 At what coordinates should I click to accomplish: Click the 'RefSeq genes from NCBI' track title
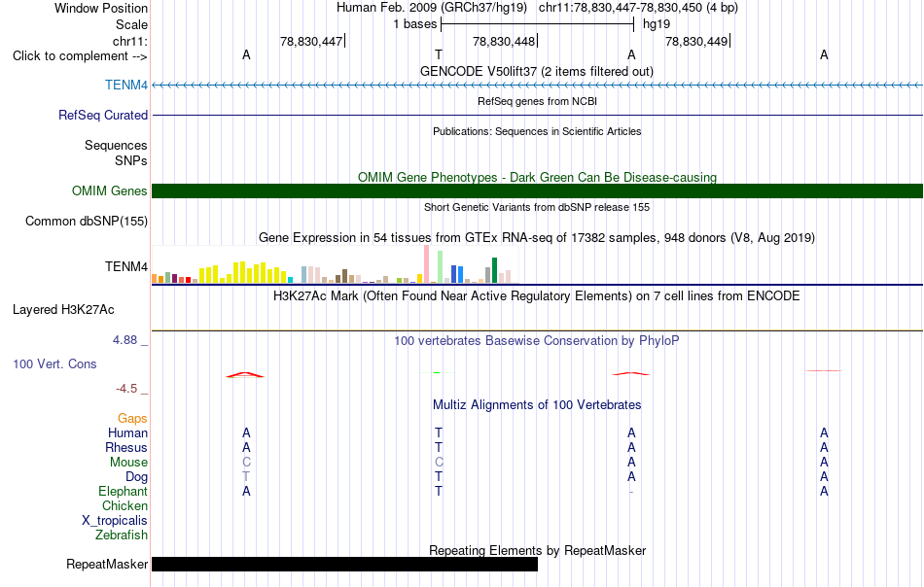pyautogui.click(x=537, y=101)
